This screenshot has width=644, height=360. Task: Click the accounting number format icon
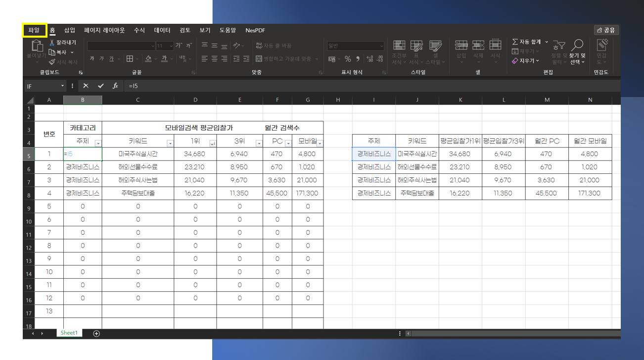pos(332,59)
